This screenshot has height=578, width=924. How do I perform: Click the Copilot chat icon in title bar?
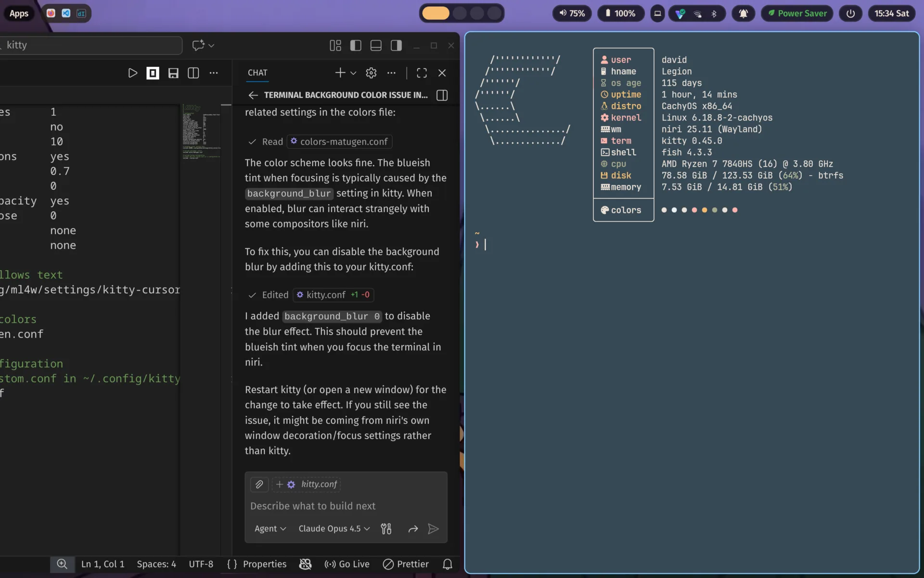coord(198,45)
